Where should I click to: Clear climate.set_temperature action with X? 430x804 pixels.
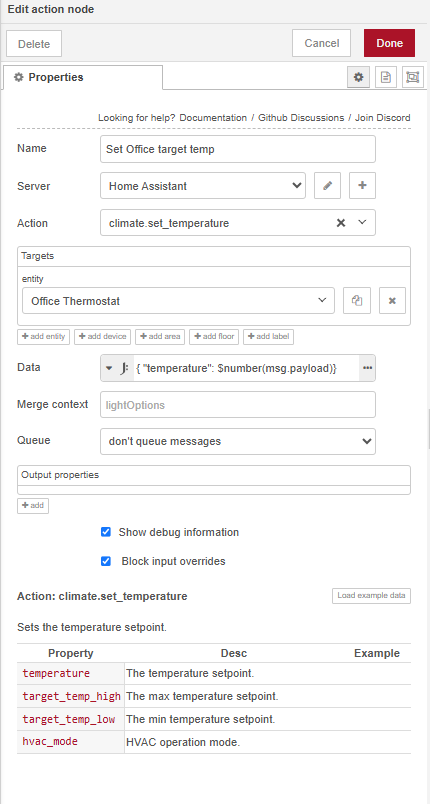coord(340,223)
